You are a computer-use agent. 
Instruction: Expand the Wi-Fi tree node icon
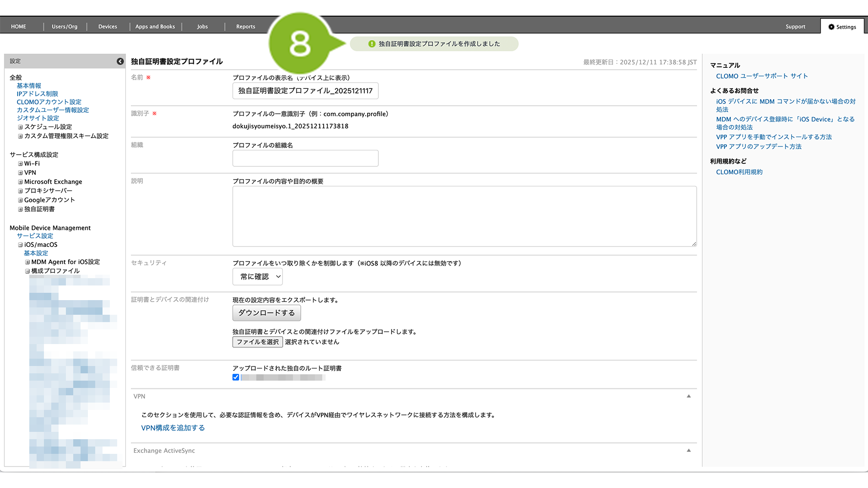click(21, 164)
